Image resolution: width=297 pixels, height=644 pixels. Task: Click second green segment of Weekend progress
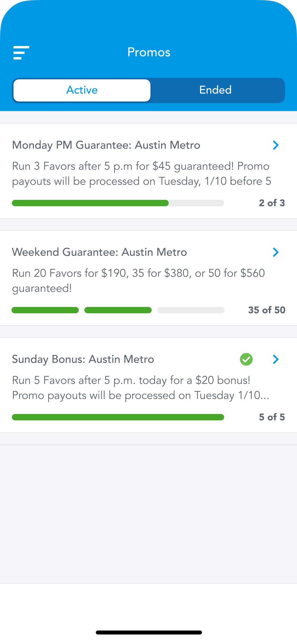pyautogui.click(x=118, y=310)
